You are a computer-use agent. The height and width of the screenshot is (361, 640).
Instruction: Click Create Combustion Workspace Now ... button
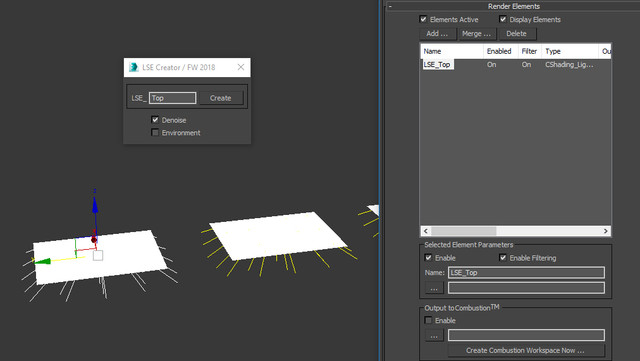[526, 350]
